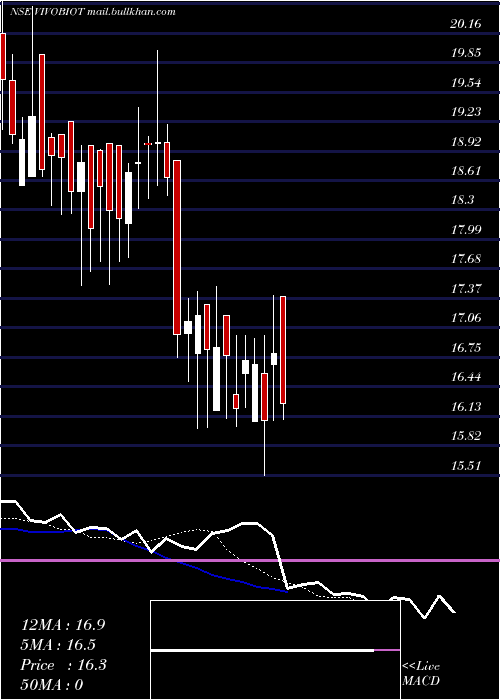This screenshot has height=700, width=500.
Task: Click the large red gap-down candlestick body
Action: point(177,247)
